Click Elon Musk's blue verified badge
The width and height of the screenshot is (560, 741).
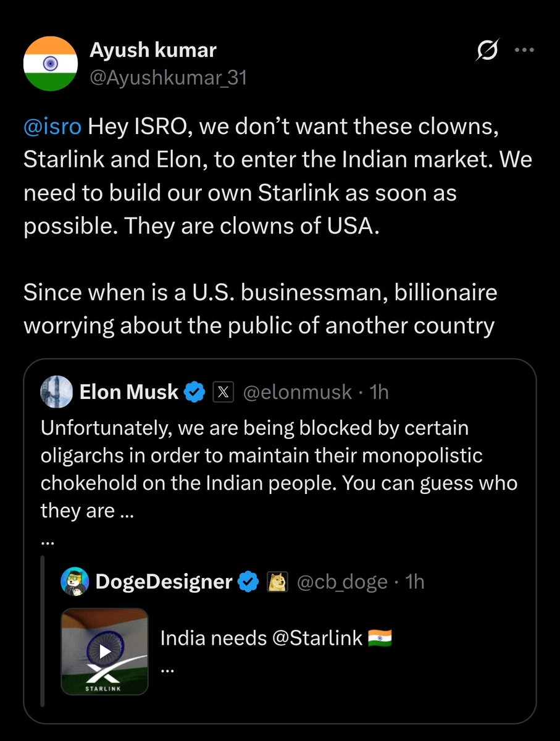[196, 392]
